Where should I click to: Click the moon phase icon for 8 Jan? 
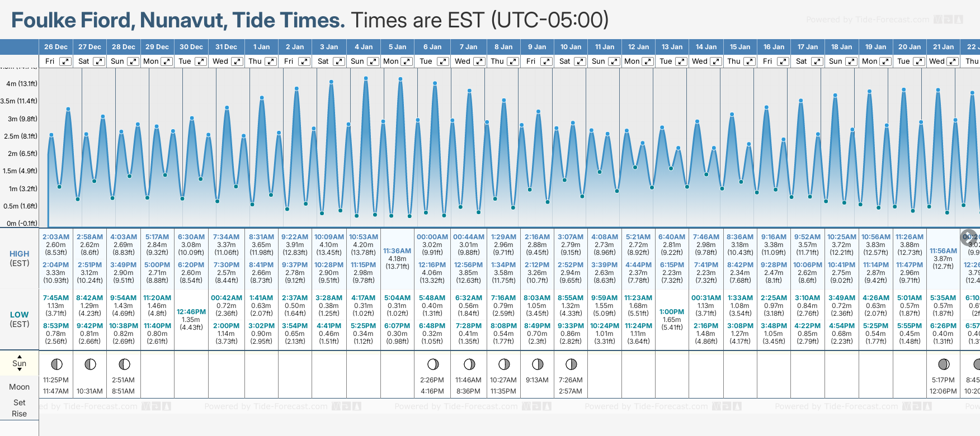click(504, 364)
